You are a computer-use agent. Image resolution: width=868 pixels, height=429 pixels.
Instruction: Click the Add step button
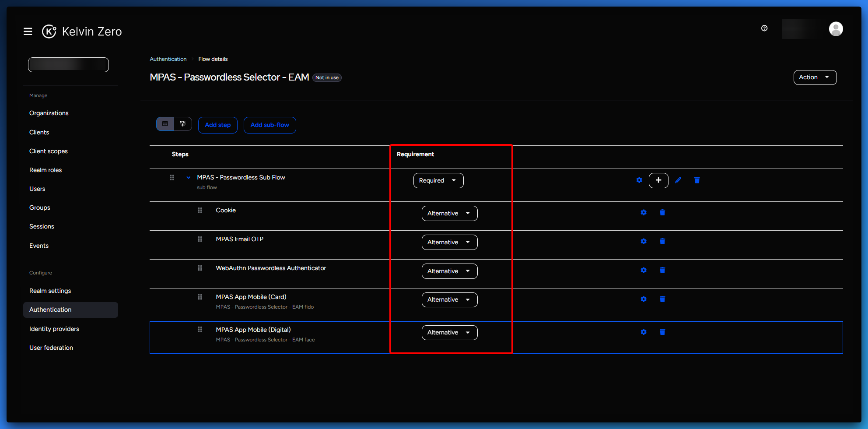[x=218, y=125]
